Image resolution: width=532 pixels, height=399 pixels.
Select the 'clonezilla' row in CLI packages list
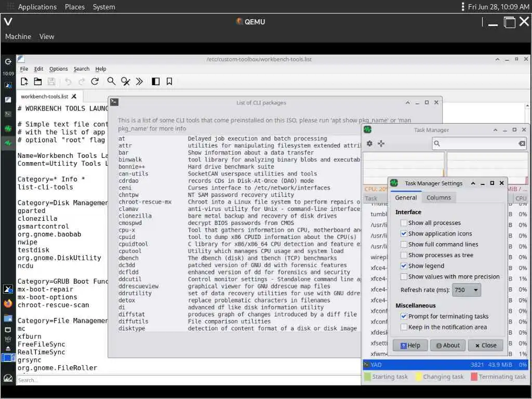pos(239,216)
